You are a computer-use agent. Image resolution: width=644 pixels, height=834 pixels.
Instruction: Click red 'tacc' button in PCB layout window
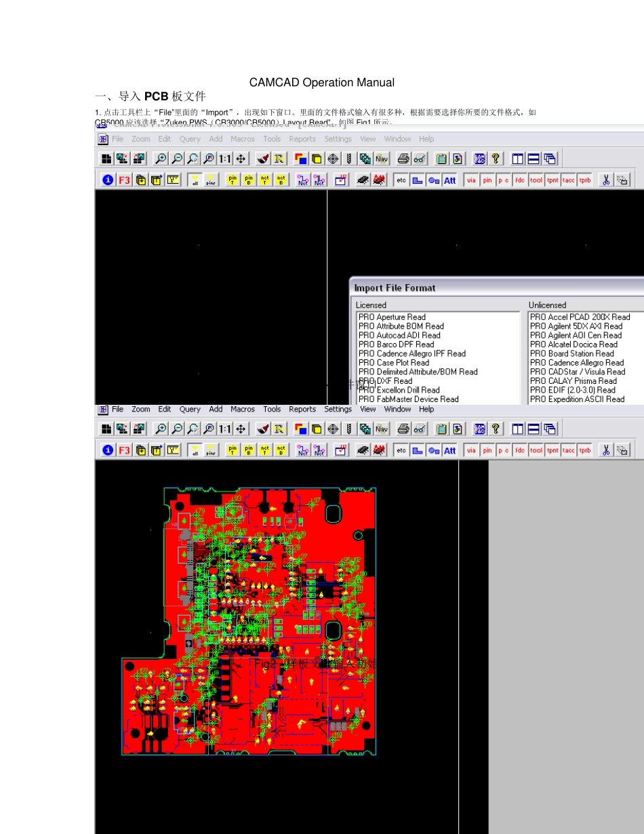[569, 450]
